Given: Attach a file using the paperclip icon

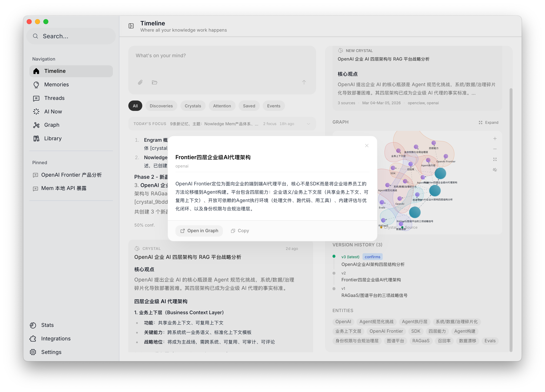Looking at the screenshot, I should tap(140, 82).
